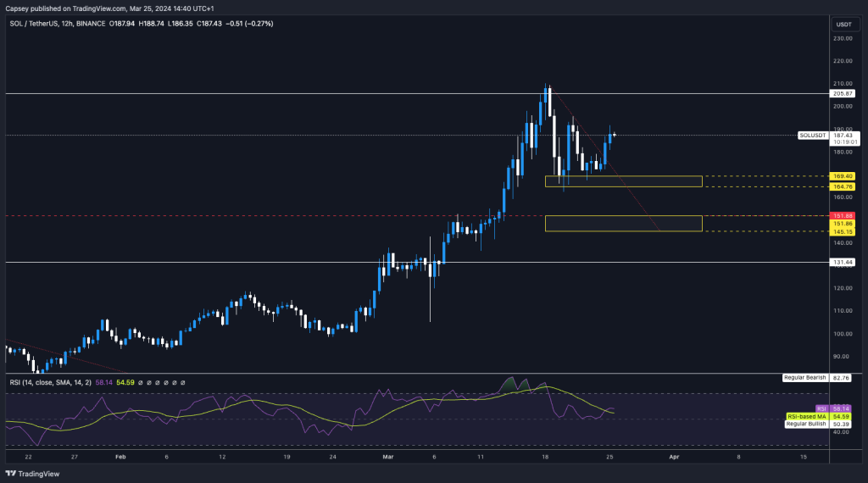Click the 220.00 price axis tick
The width and height of the screenshot is (868, 483).
[843, 61]
